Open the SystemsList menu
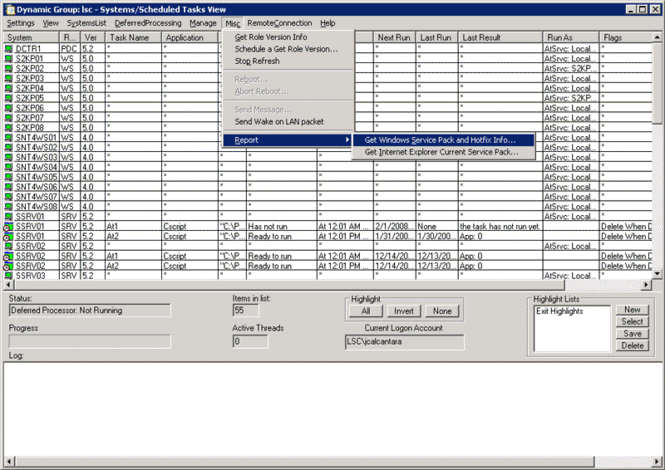665x470 pixels. [87, 23]
